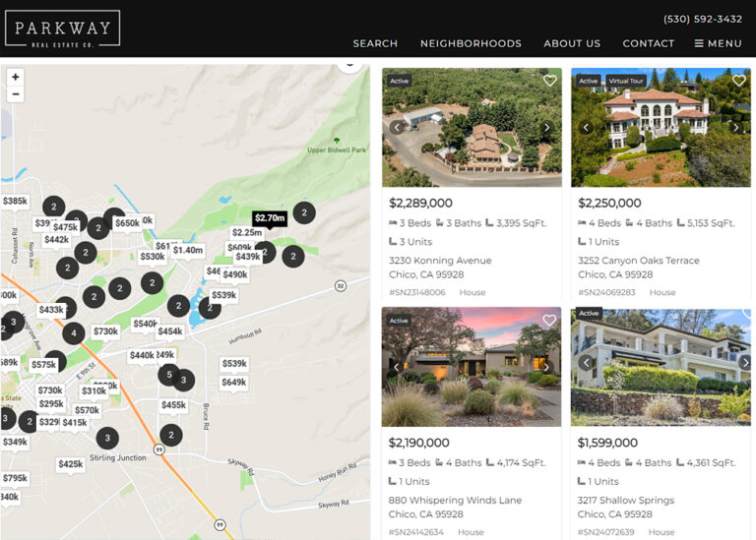Click the Parkway Real Estate Co. logo

click(62, 29)
